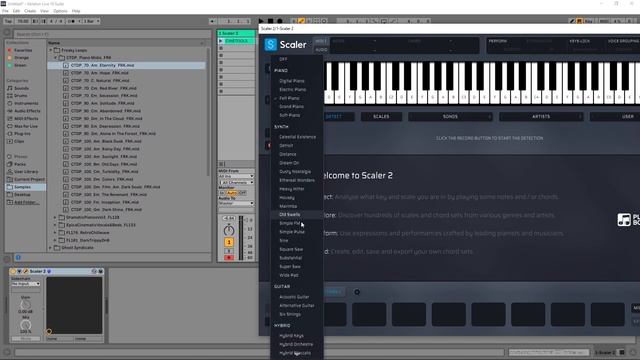Arm track 1 for recording
Viewport: 640px width, 360px height.
coord(229,258)
